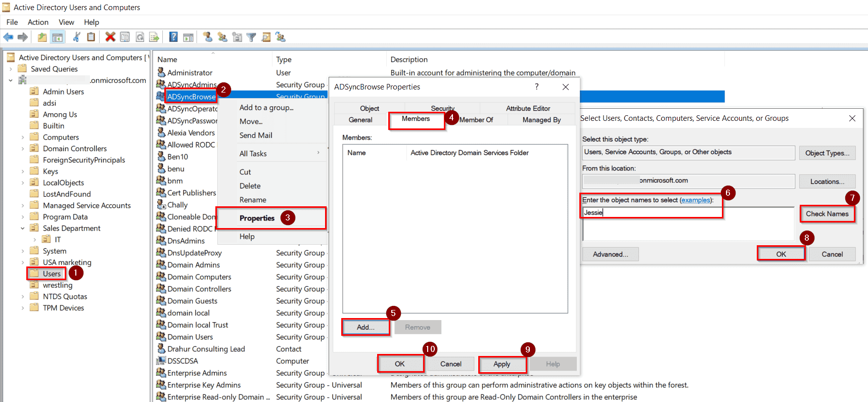Click the Drahur Consulting Lead contact icon

161,348
